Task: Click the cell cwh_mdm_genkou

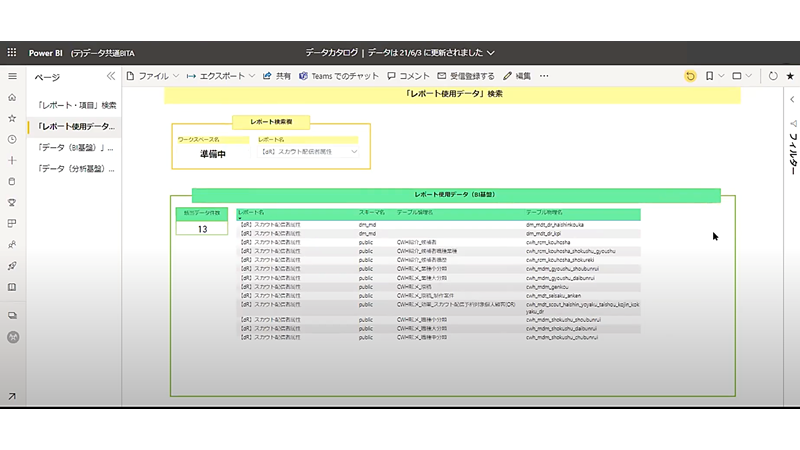Action: 547,287
